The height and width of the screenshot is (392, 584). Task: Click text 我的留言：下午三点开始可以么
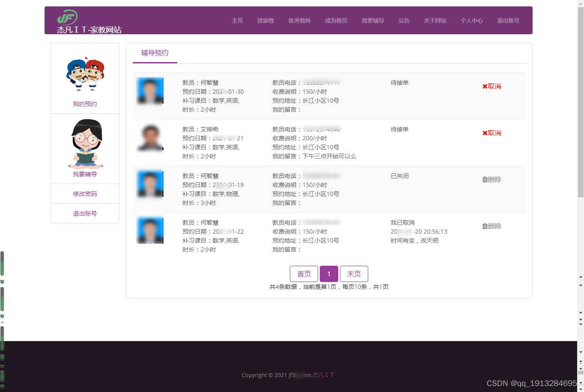point(314,156)
